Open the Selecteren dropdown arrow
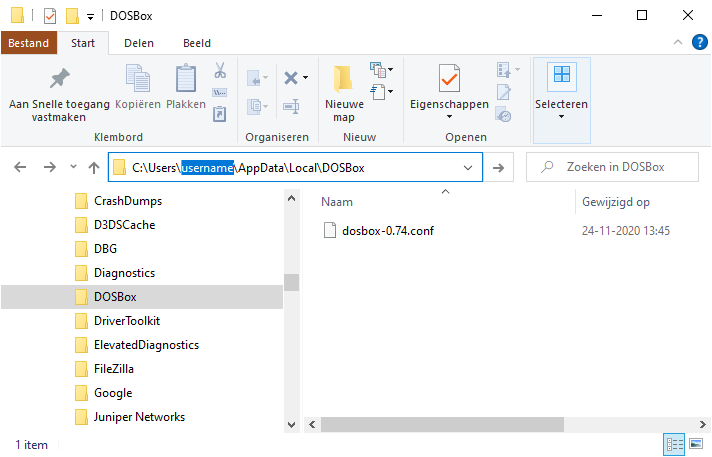712x457 pixels. [x=561, y=117]
